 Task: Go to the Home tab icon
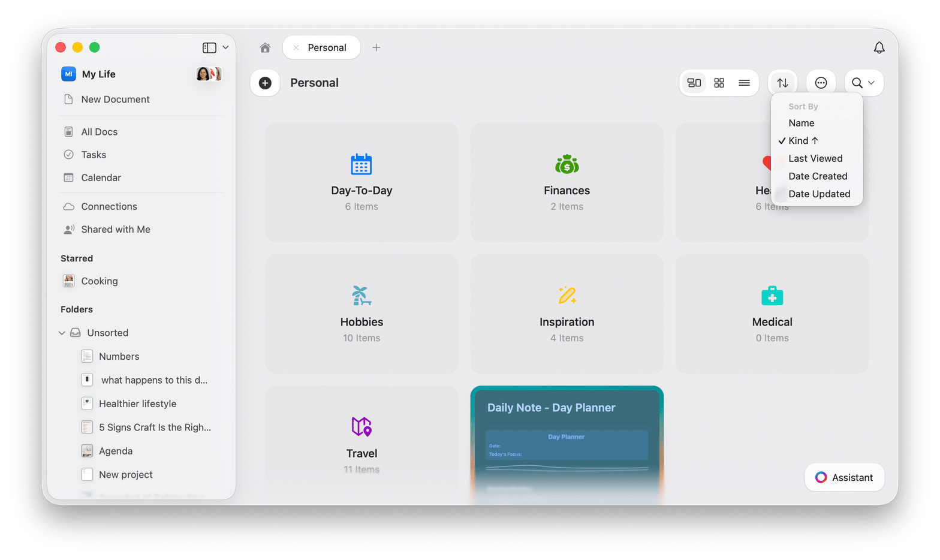265,47
